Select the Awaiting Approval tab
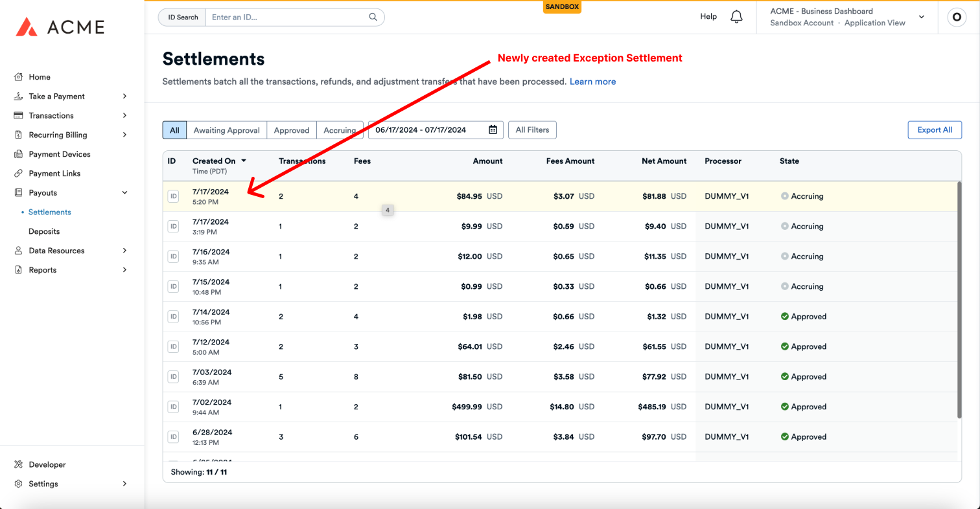 pos(227,130)
